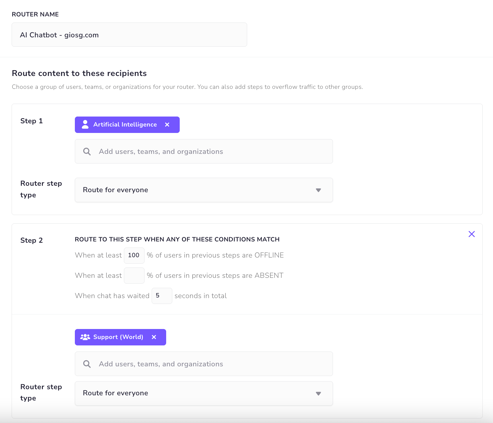Focus Step 1 add users search field
The height and width of the screenshot is (423, 493).
point(204,152)
